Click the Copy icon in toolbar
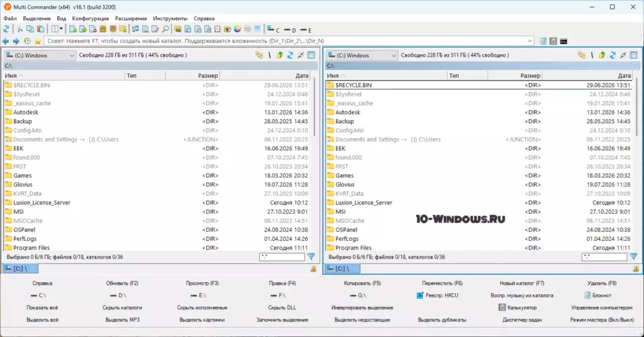 (x=30, y=29)
